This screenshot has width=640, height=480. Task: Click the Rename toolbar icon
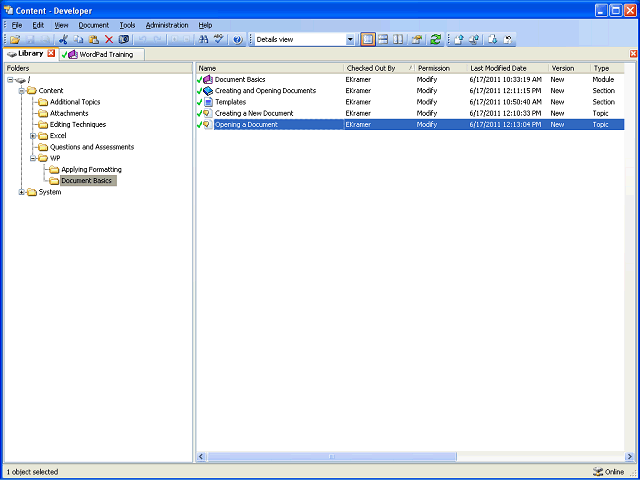point(124,40)
